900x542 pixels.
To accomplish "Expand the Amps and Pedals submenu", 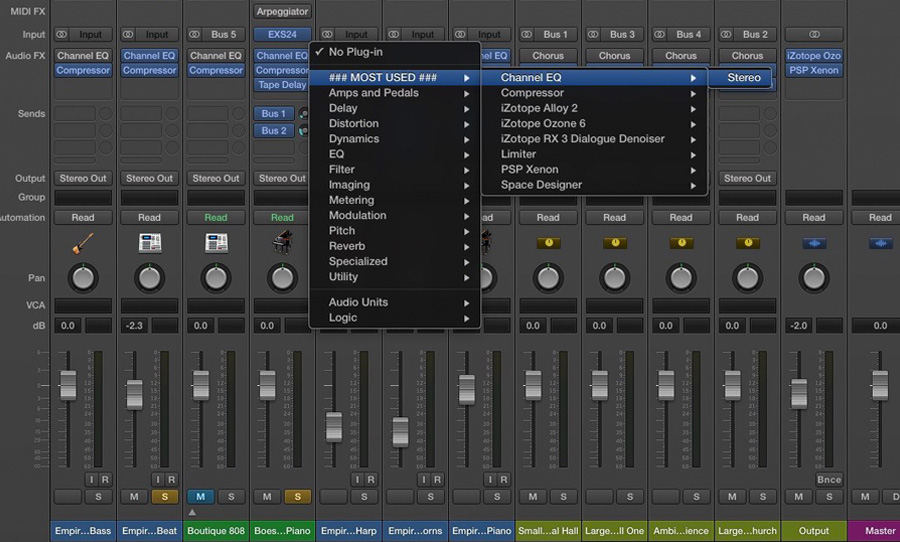I will click(x=395, y=93).
